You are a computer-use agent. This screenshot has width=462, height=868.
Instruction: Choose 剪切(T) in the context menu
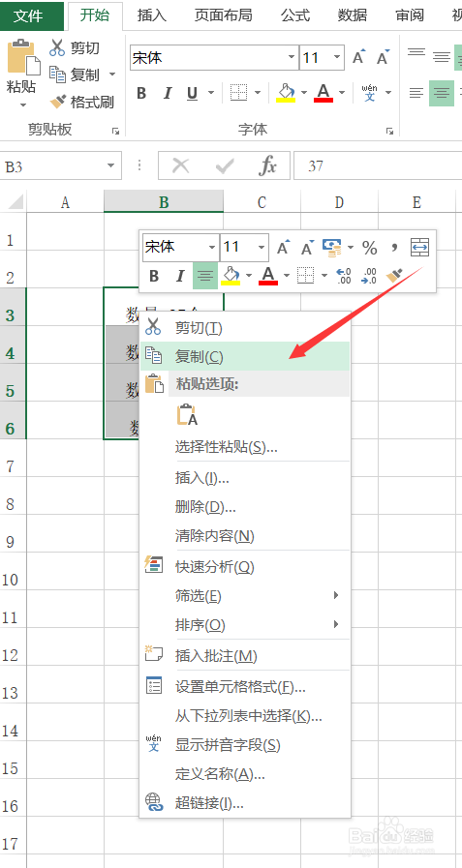(245, 328)
